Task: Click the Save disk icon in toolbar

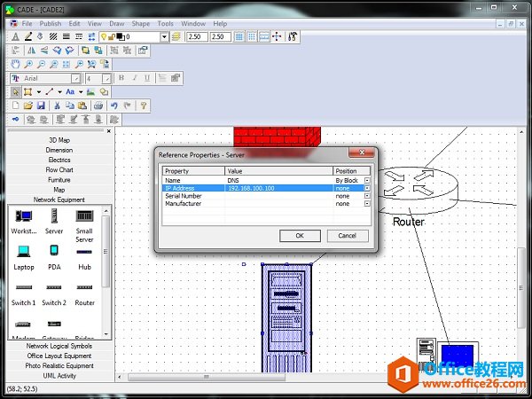Action: pyautogui.click(x=41, y=106)
